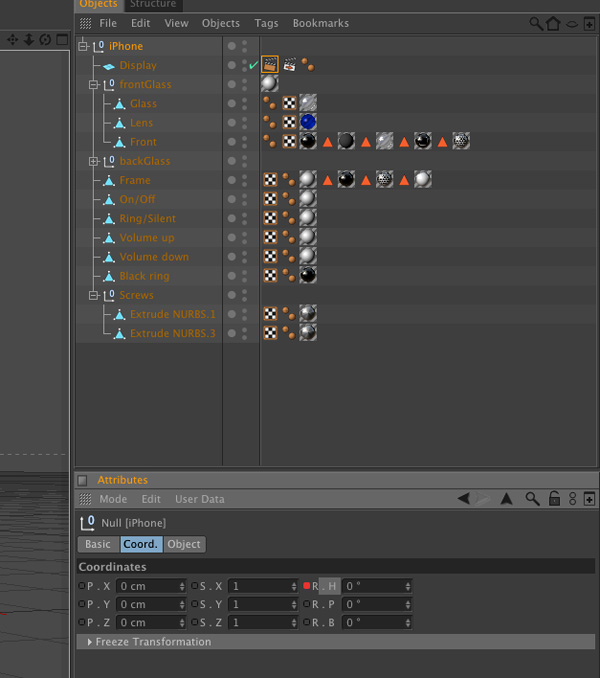
Task: Click the toggle view icon in viewport toolbar
Action: 62,40
